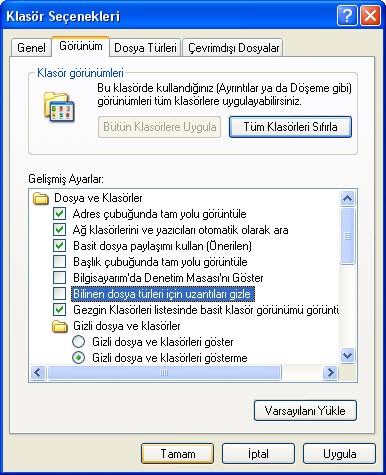Viewport: 386px width, 475px height.
Task: Cancel with the İptal button
Action: tap(258, 453)
